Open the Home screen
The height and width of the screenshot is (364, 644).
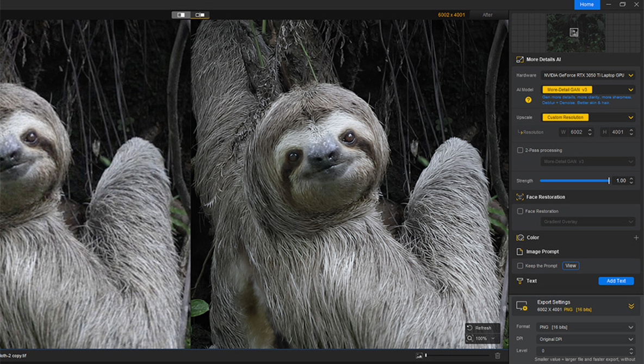tap(587, 4)
